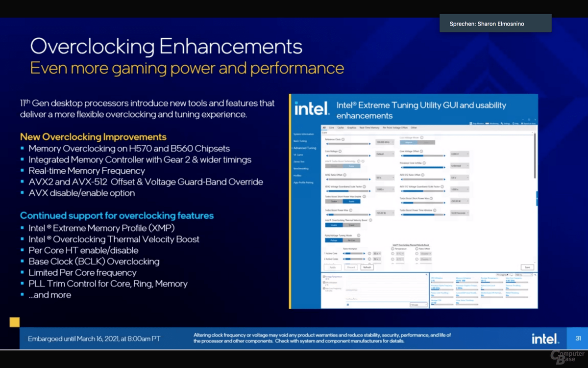Toggle Max Core Frequency graph checkbox

pos(324,289)
